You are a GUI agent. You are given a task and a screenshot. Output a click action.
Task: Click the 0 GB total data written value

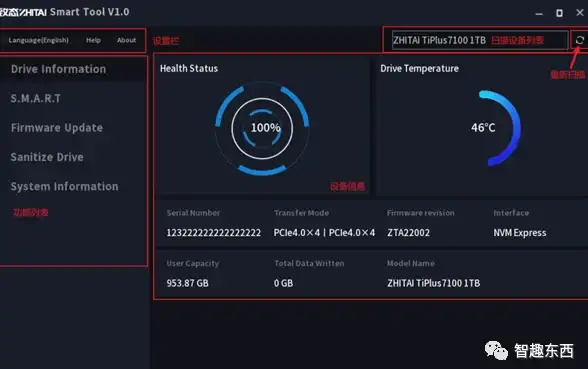pos(283,283)
